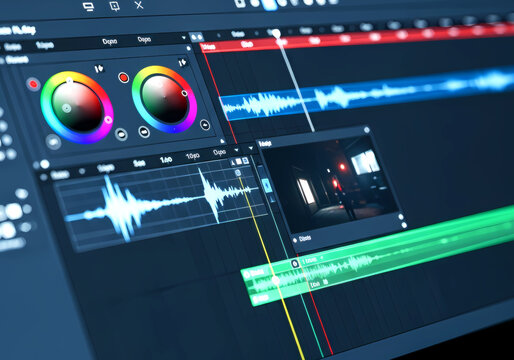This screenshot has width=514, height=360.
Task: Click the keyframe circle on the yellow line in green clip
Action: [276, 280]
